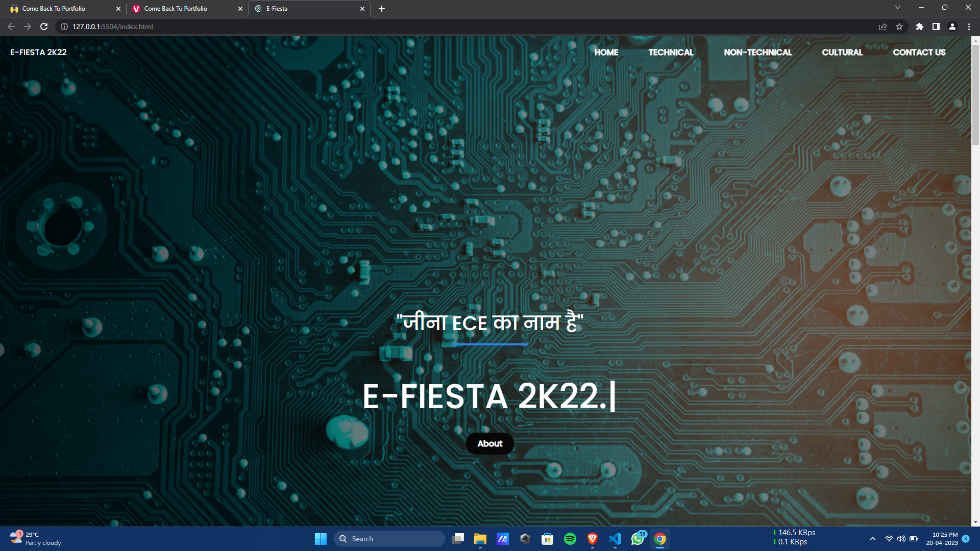Screen dimensions: 980x551
Task: Open Chrome profile avatar
Action: click(952, 27)
